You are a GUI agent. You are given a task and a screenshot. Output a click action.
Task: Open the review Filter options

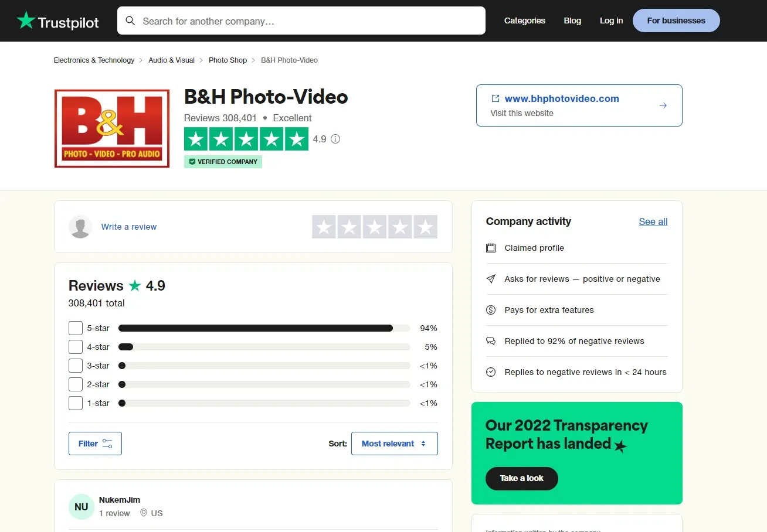tap(94, 444)
